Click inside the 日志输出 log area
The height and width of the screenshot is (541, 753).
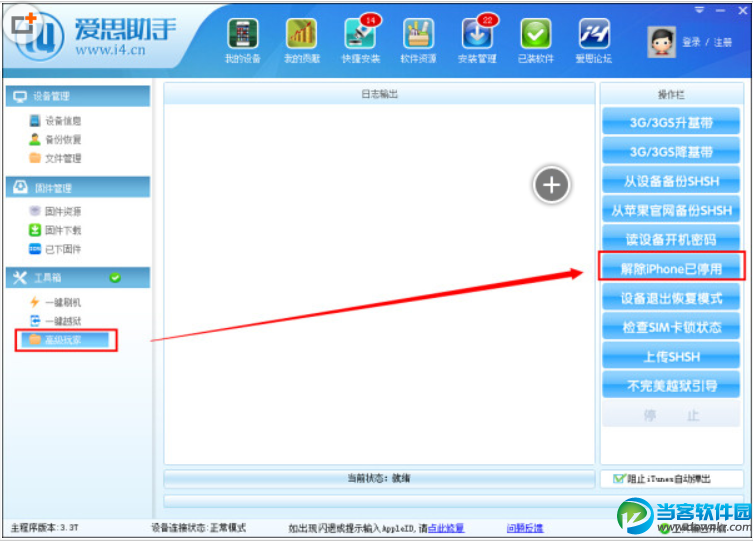379,283
